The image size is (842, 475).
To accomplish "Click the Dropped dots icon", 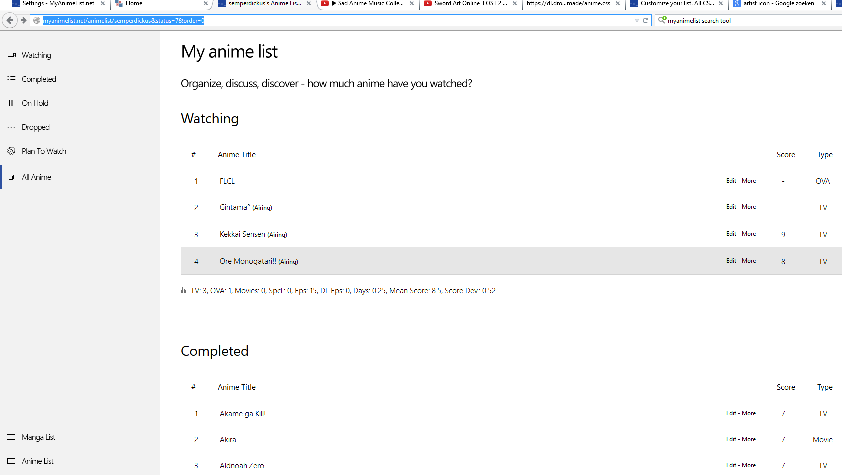I will pos(11,127).
